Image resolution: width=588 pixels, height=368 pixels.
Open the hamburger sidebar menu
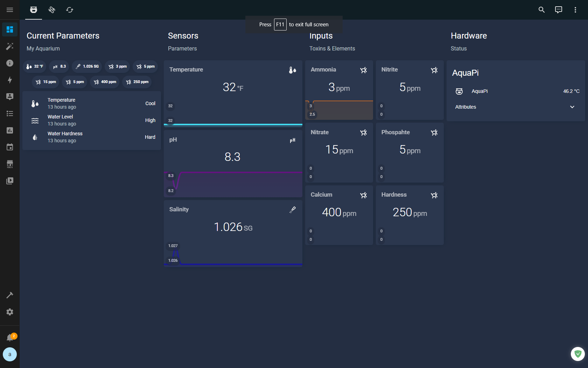[x=10, y=9]
